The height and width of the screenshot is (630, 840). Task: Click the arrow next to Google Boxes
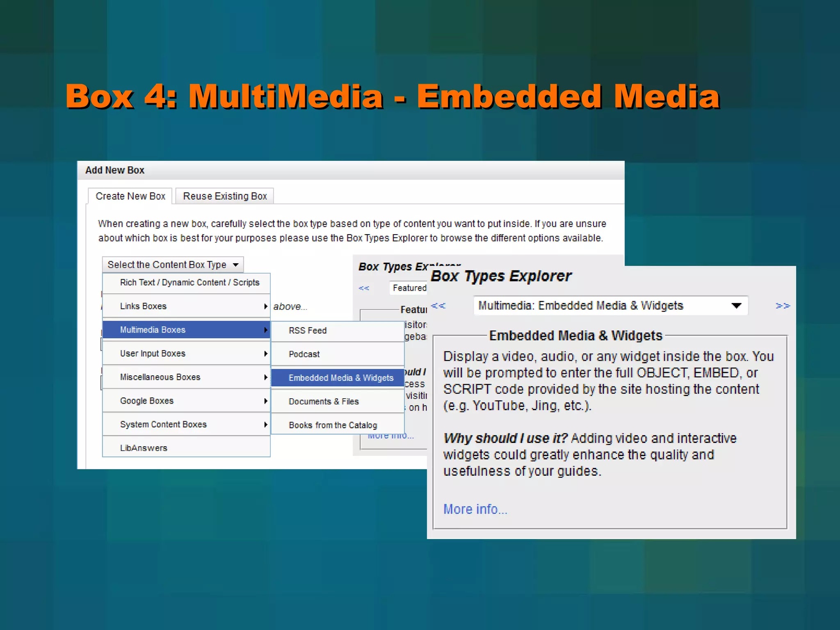click(265, 401)
